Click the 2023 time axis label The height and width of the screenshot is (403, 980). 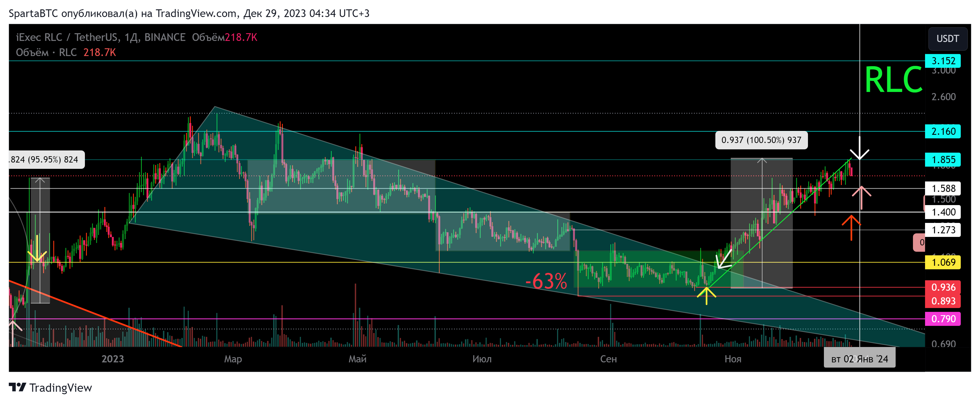[113, 359]
